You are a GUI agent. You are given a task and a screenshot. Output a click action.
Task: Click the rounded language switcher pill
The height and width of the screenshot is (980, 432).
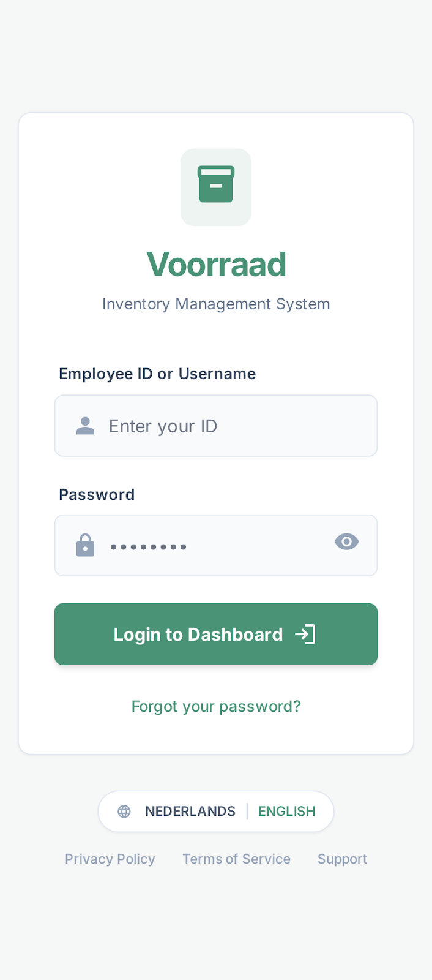click(x=216, y=811)
